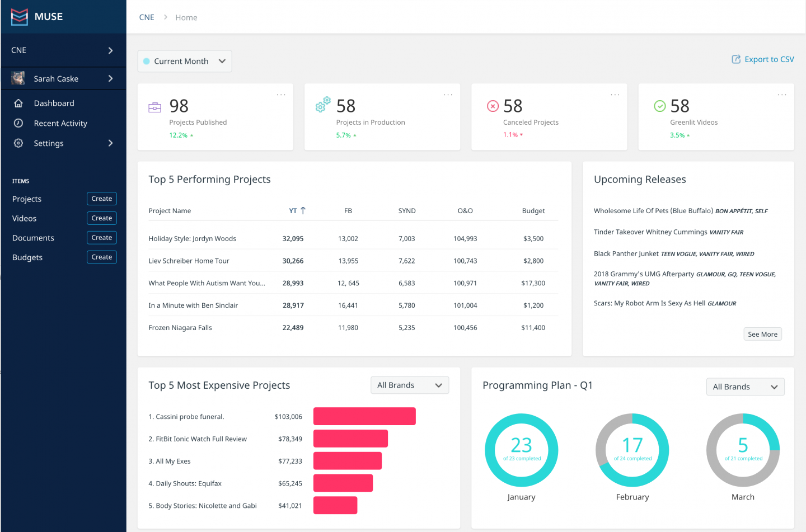This screenshot has height=532, width=806.
Task: Open more options on Canceled Projects card
Action: pyautogui.click(x=615, y=95)
